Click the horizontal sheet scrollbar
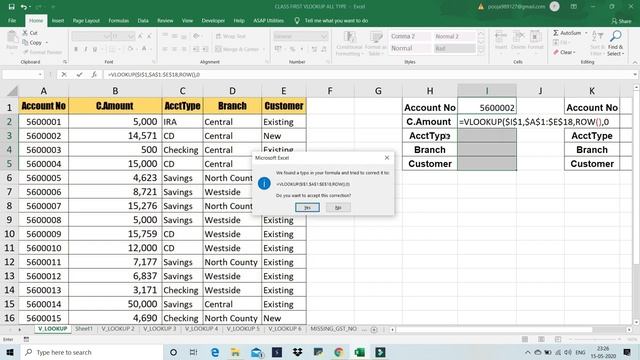The height and width of the screenshot is (360, 640). 511,329
